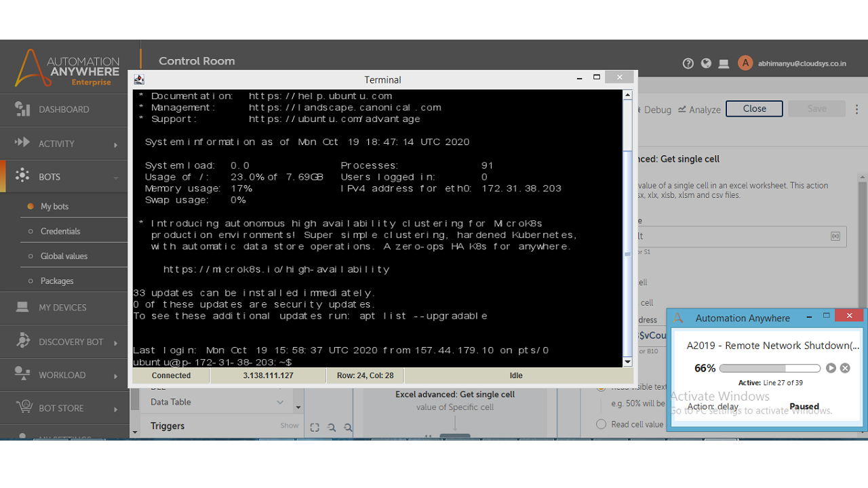Open the user avatar A icon

tap(745, 63)
